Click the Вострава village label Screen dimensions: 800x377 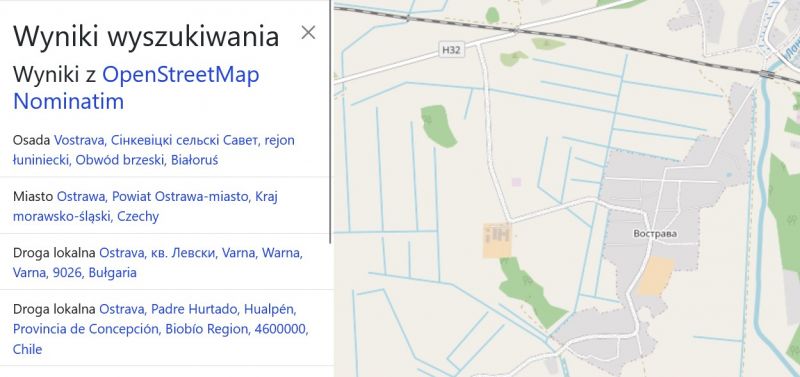655,234
